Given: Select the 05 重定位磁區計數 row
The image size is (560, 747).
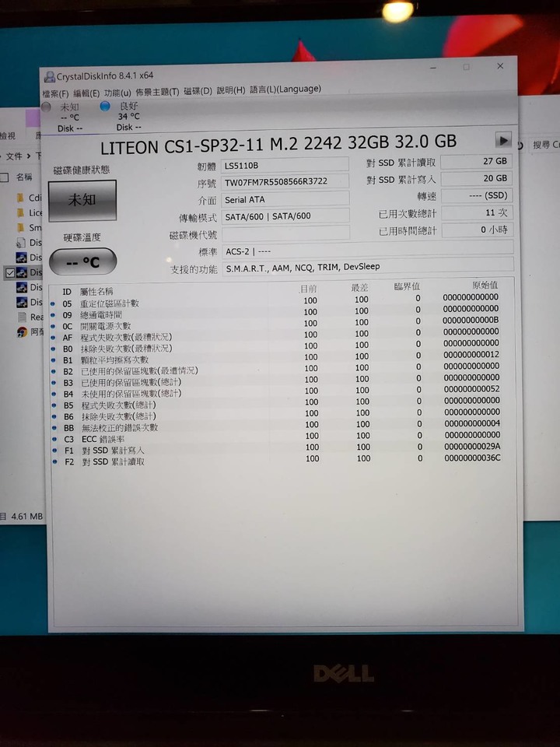Looking at the screenshot, I should pyautogui.click(x=275, y=301).
